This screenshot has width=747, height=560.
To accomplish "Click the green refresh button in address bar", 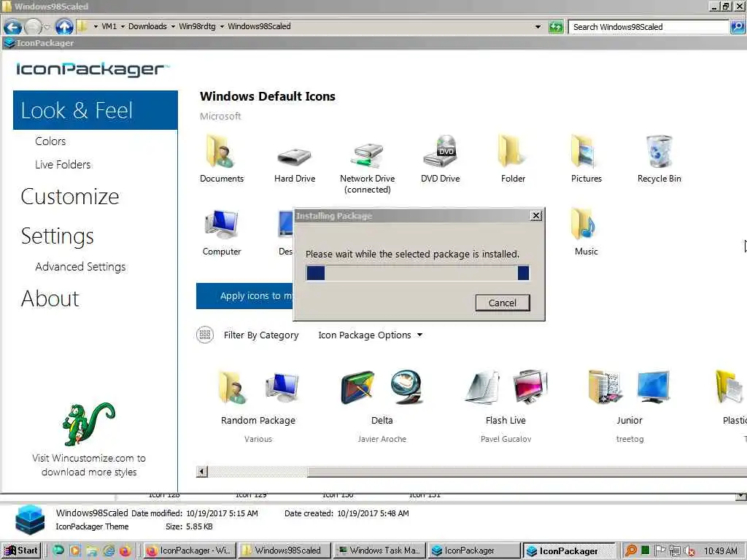I will [x=555, y=27].
